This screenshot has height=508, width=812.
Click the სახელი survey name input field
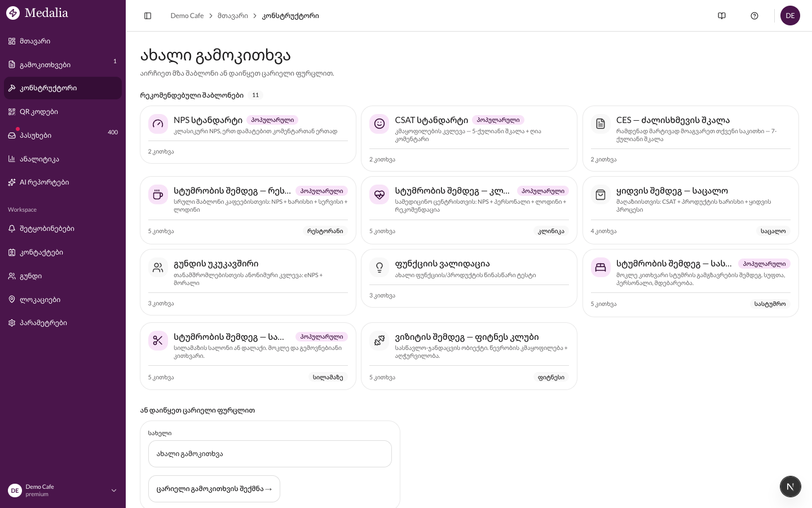pos(270,454)
